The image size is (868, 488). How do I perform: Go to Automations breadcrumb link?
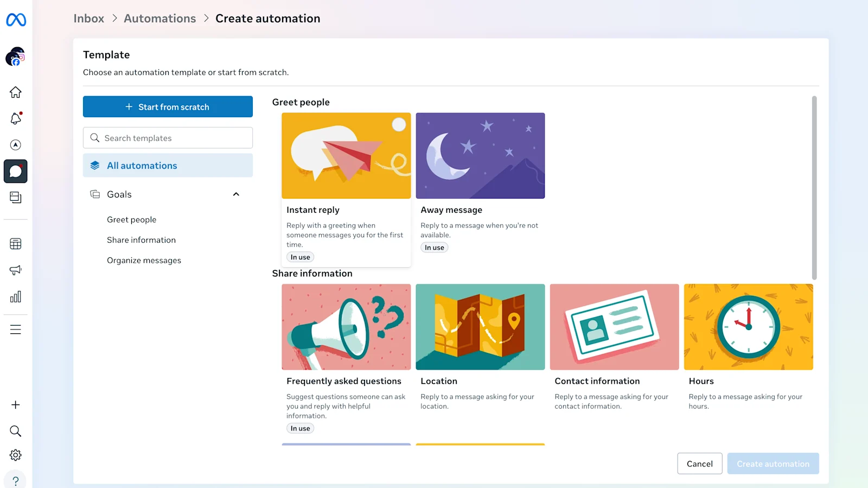point(160,18)
